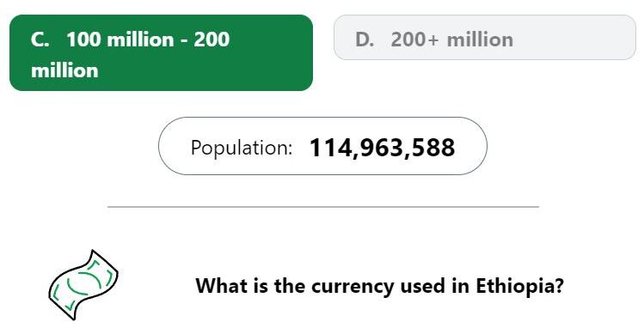Click the Ethiopia currency question text
Image resolution: width=644 pixels, height=322 pixels.
pyautogui.click(x=379, y=286)
